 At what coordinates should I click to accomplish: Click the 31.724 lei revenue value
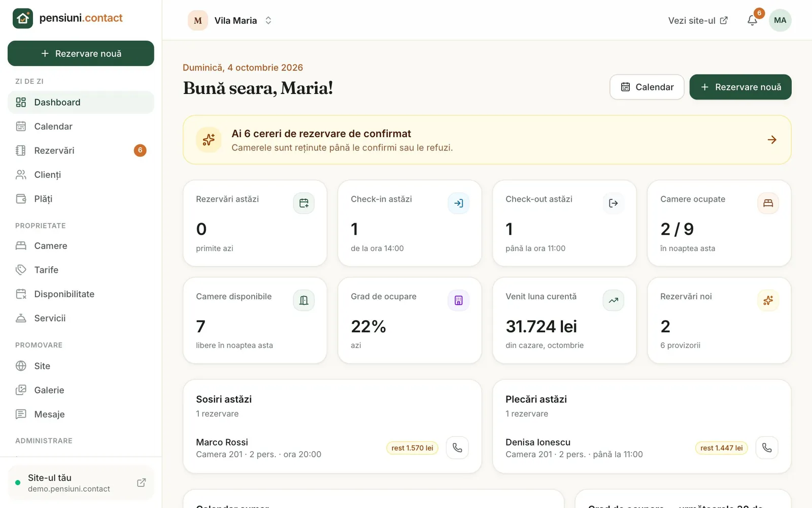click(541, 326)
